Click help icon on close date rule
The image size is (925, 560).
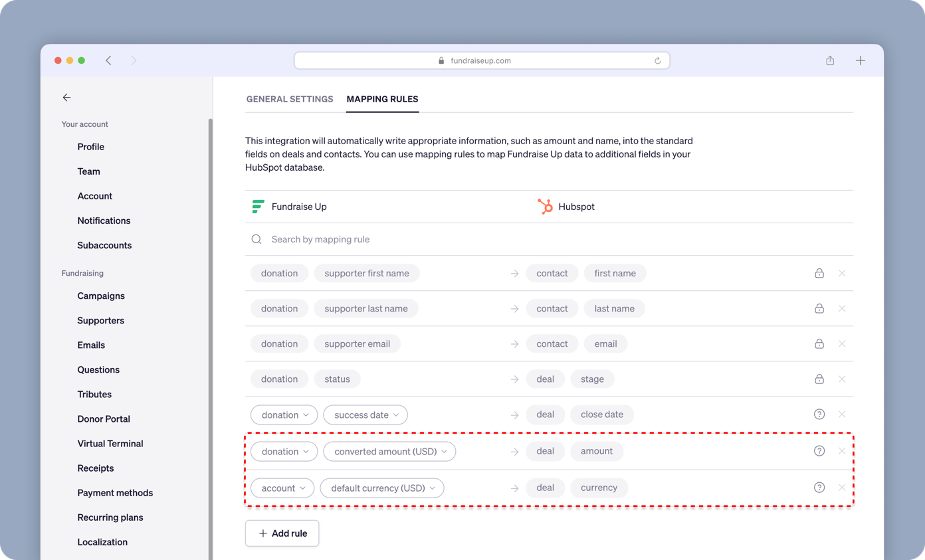click(819, 414)
